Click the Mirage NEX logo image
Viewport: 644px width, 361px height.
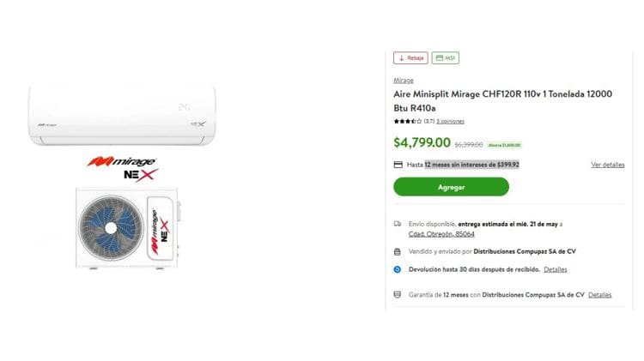122,166
